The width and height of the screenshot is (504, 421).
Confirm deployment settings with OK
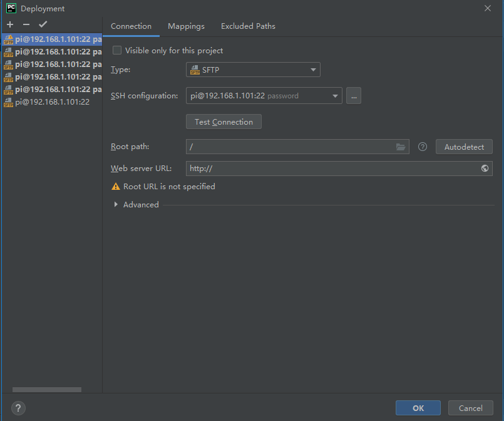pos(418,407)
